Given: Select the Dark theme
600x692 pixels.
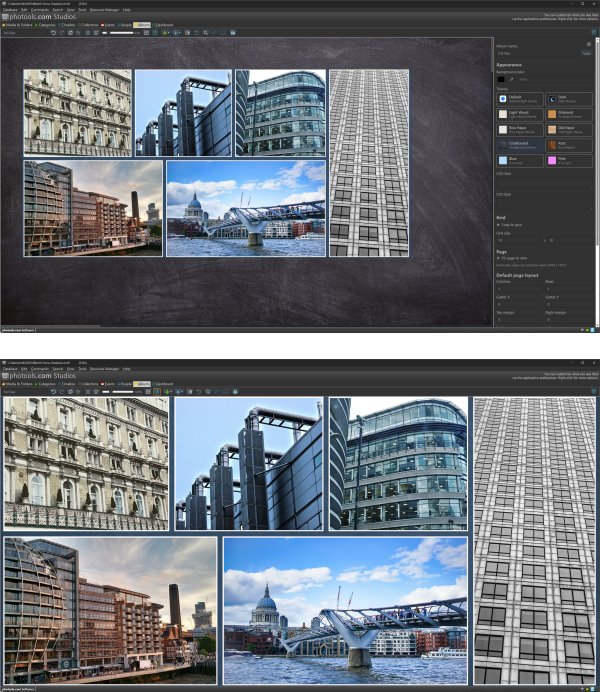Looking at the screenshot, I should (x=569, y=99).
